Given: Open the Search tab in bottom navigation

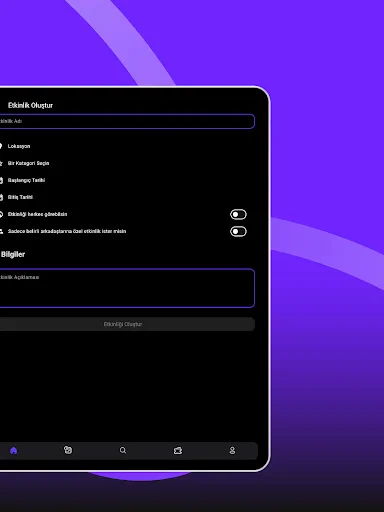Looking at the screenshot, I should [123, 450].
